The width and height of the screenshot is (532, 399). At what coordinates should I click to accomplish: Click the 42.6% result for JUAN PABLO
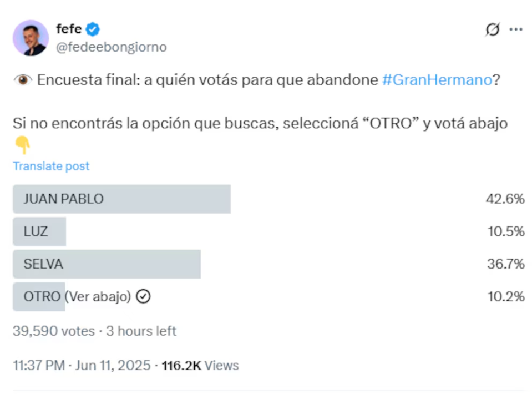(x=505, y=199)
